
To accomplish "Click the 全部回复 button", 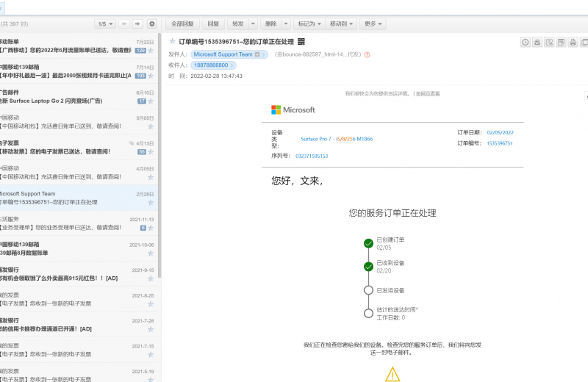I will tap(182, 24).
